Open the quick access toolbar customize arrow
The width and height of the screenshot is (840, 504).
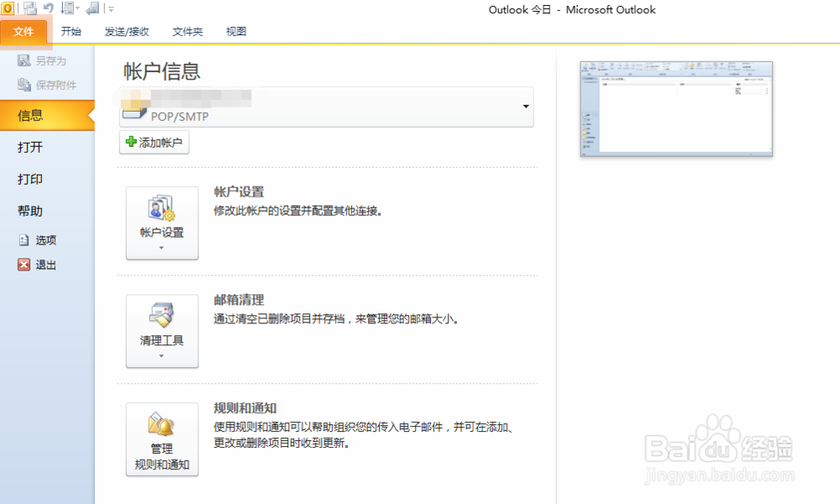click(x=111, y=9)
